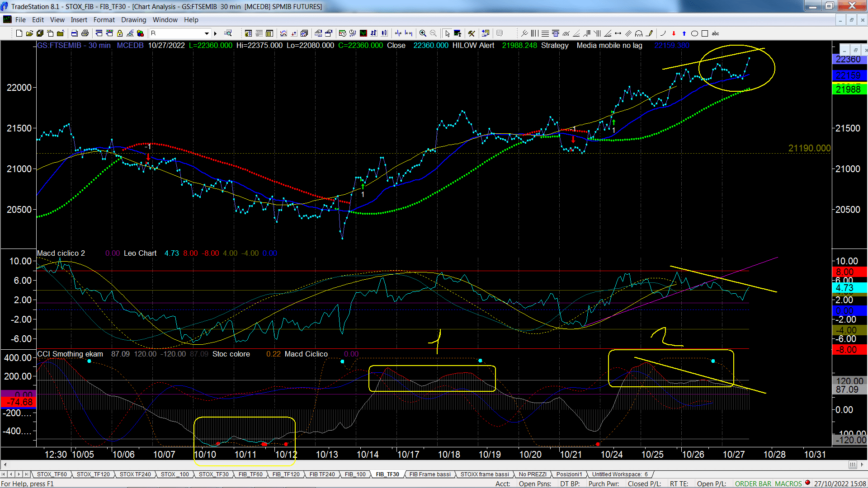
Task: Click the decrease bar spacing icon
Action: coord(398,33)
